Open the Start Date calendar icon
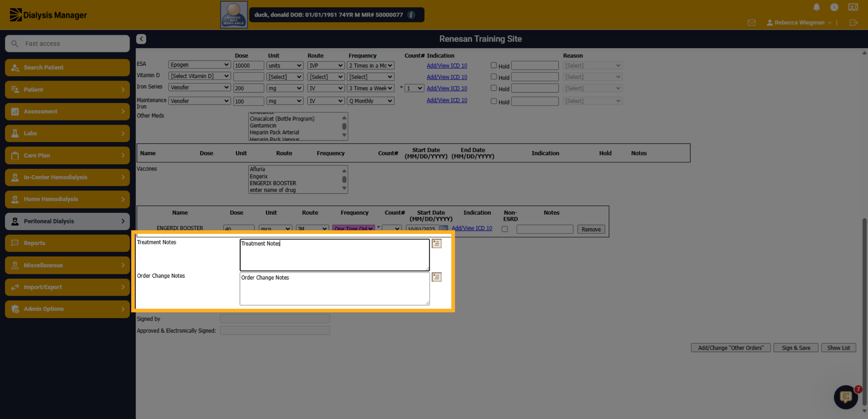 444,228
